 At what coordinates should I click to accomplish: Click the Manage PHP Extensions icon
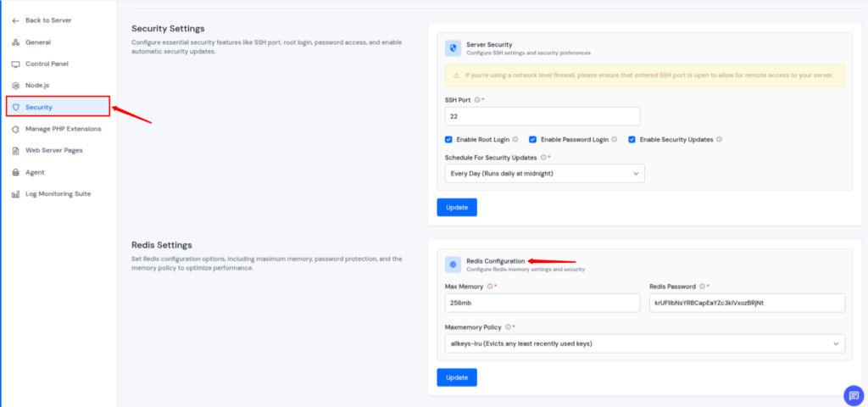point(16,129)
